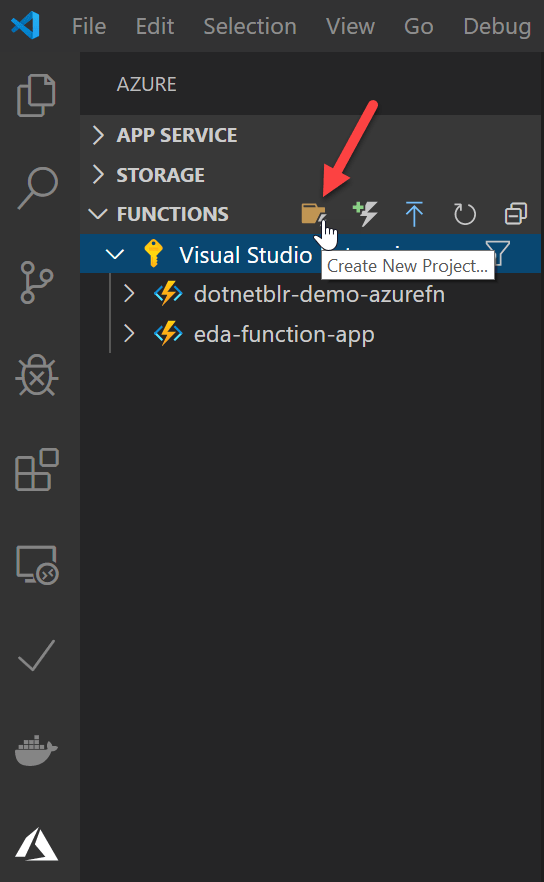Collapse all items in Functions panel
This screenshot has width=544, height=882.
point(516,214)
